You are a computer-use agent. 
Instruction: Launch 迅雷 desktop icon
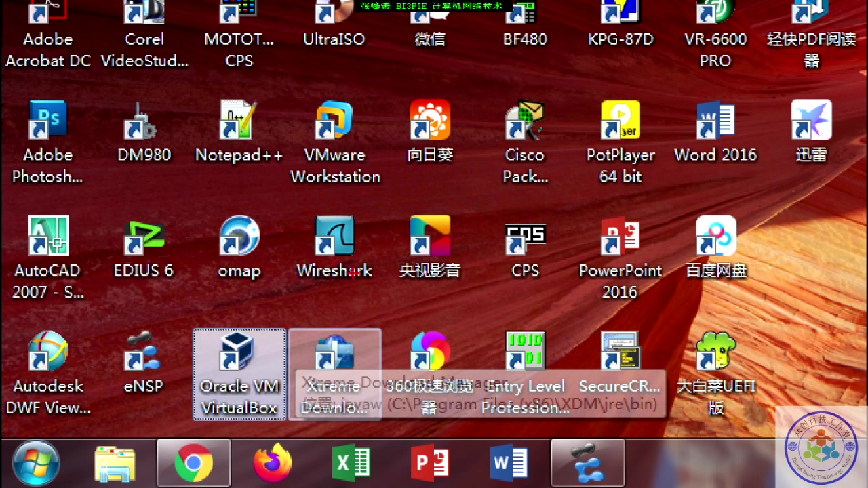click(x=811, y=133)
